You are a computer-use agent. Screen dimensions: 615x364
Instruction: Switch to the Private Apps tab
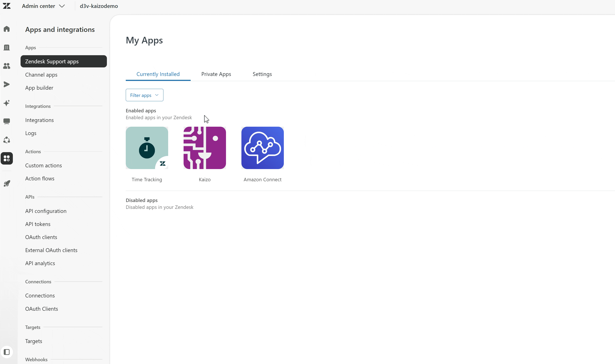[x=216, y=74]
